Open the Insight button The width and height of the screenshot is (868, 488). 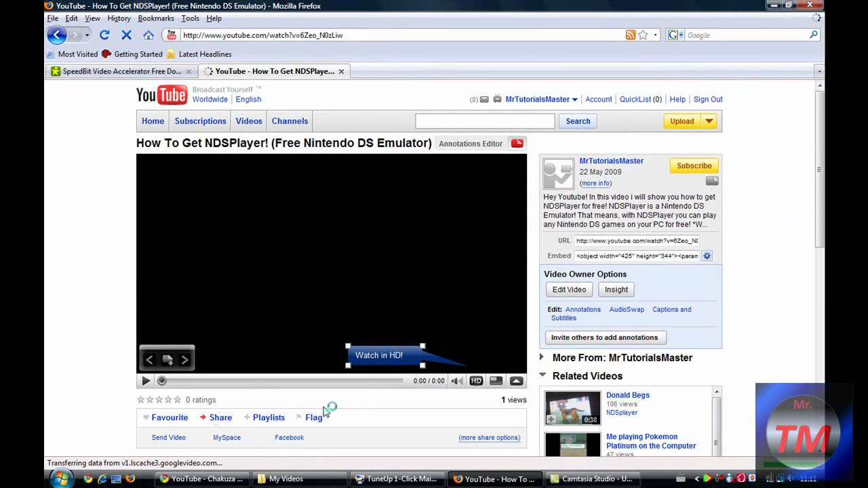click(x=616, y=289)
